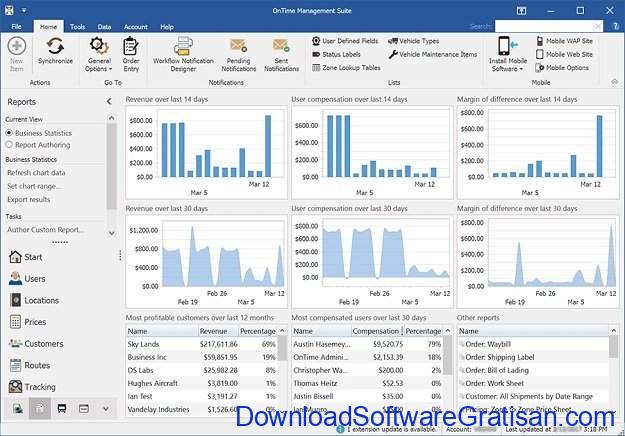625x436 pixels.
Task: Open Customers section in navigation
Action: point(36,343)
